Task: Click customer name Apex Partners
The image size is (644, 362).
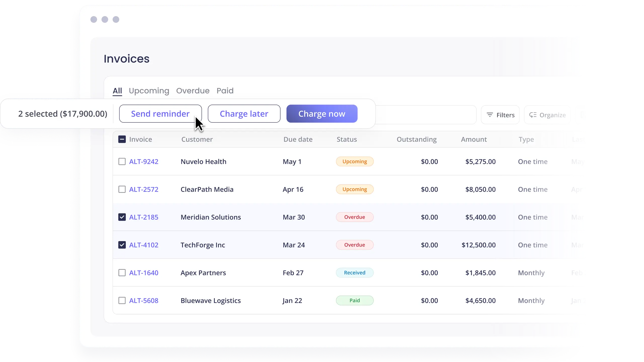Action: 203,273
